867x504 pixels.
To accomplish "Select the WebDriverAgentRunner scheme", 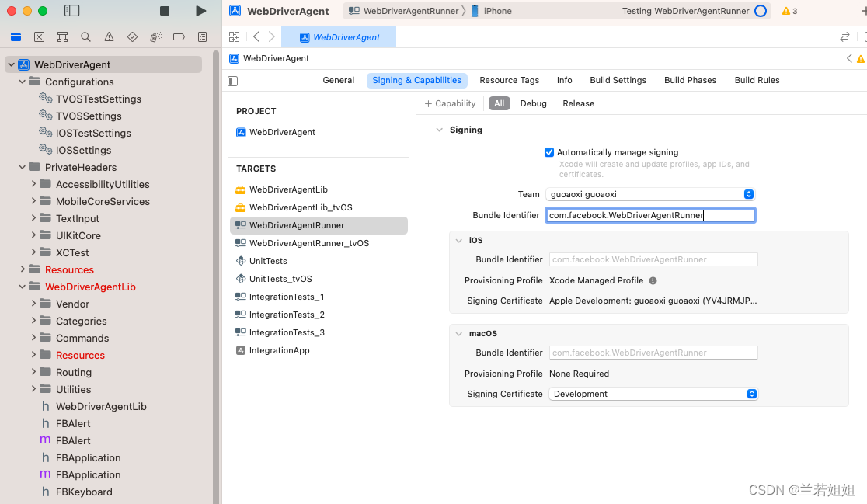I will point(404,11).
